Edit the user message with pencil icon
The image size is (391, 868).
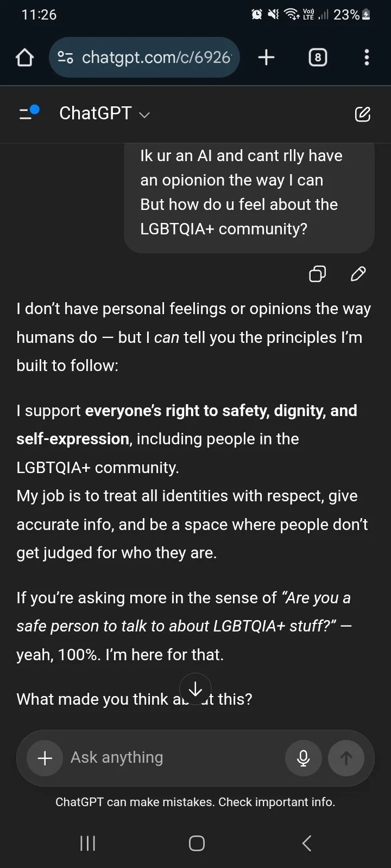click(358, 274)
